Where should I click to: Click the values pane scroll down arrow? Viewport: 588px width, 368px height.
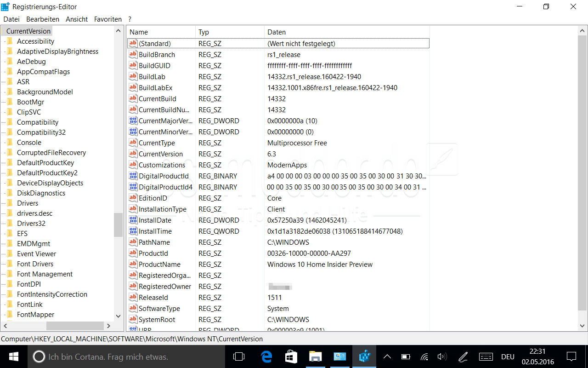tap(582, 326)
